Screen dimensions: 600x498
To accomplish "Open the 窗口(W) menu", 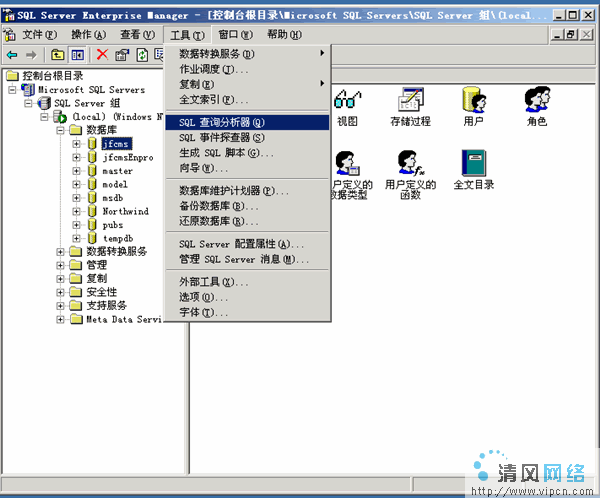I will 235,35.
